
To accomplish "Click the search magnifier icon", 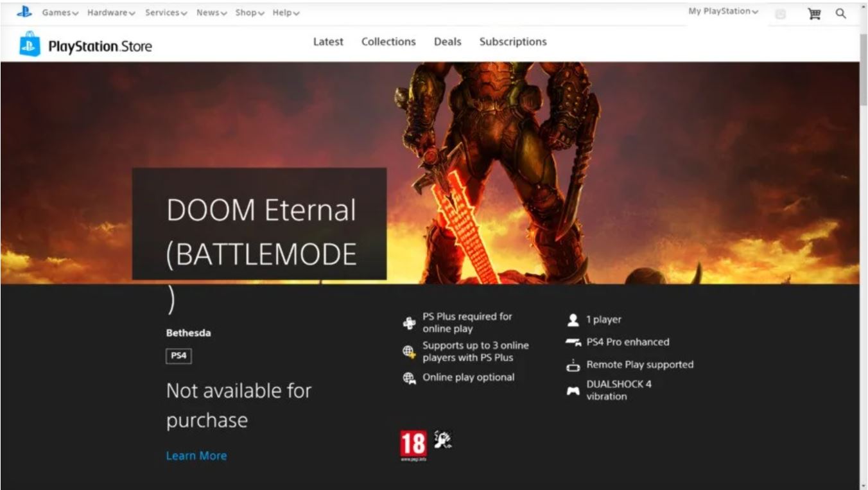I will (841, 13).
